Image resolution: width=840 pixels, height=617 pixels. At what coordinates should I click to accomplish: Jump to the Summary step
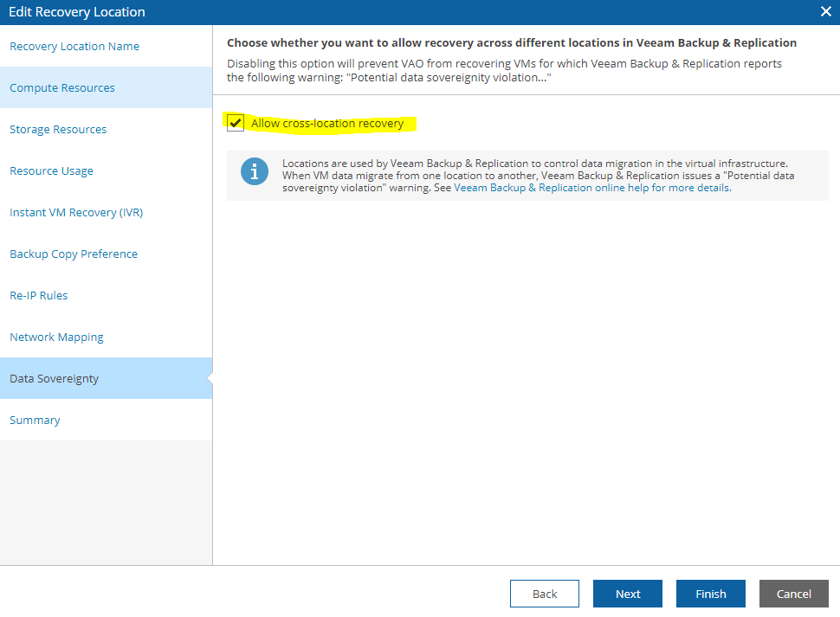coord(106,420)
